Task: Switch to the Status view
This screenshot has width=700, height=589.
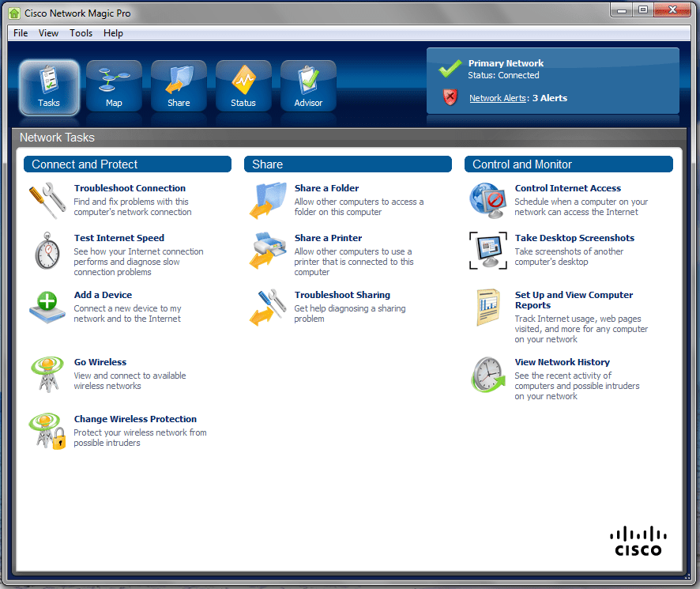Action: [243, 86]
